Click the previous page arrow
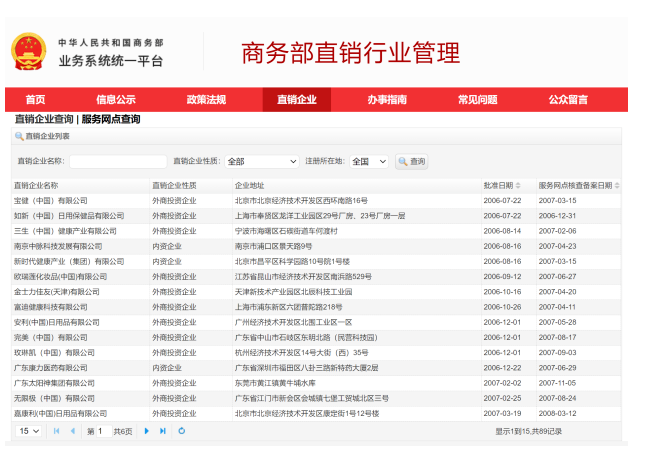 coord(72,431)
